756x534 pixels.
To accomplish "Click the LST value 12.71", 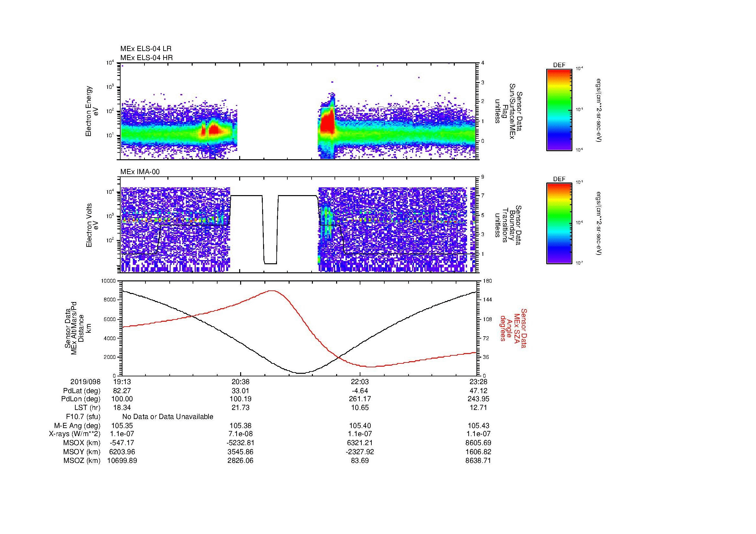I will point(478,408).
